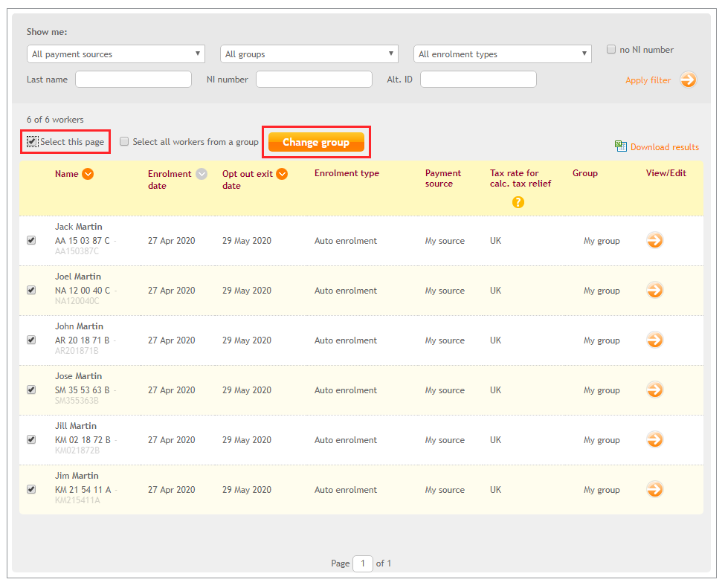725x588 pixels.
Task: Sort by Enrolment date using grey arrow
Action: tap(201, 174)
